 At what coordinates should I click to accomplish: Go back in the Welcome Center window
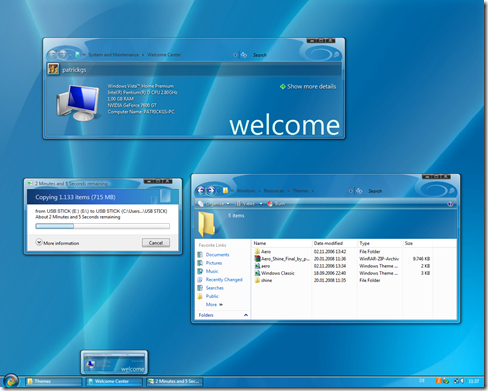[x=52, y=54]
